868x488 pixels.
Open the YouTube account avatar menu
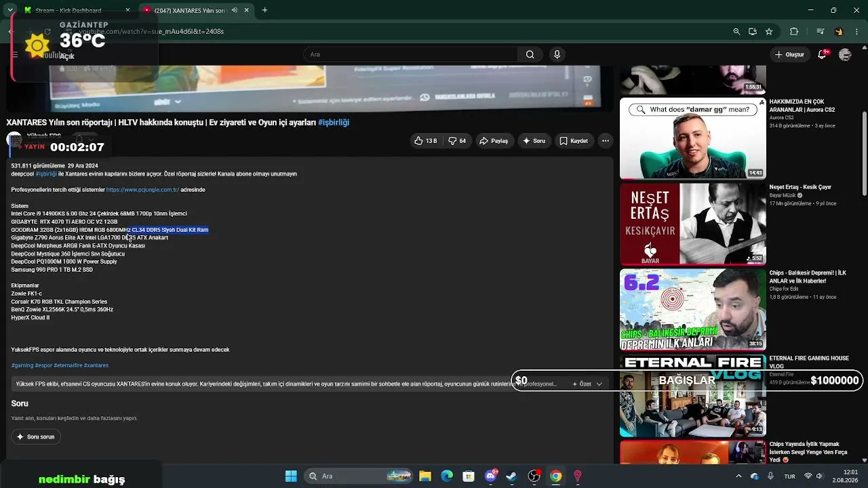click(x=845, y=54)
